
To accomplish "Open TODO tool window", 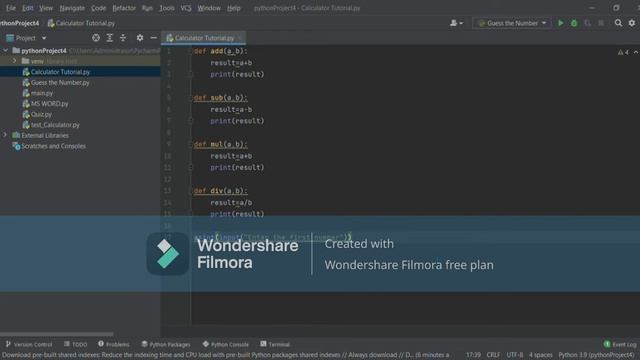I will coord(76,344).
